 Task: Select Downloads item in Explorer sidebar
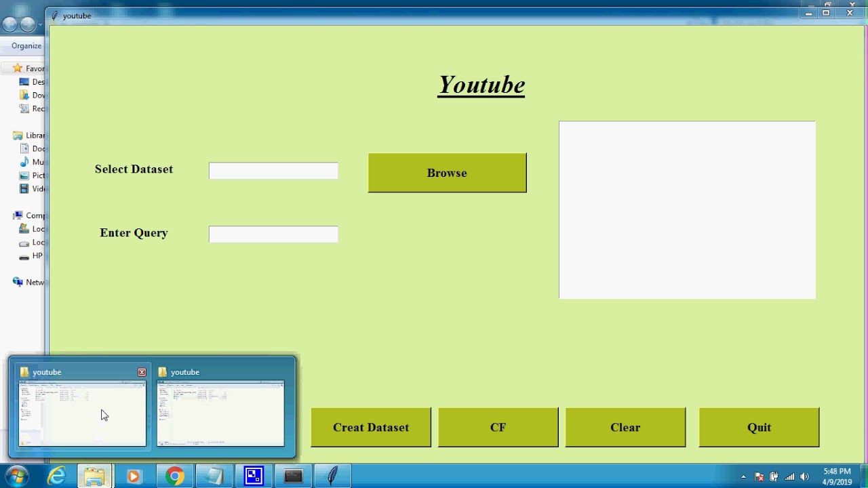click(x=32, y=96)
